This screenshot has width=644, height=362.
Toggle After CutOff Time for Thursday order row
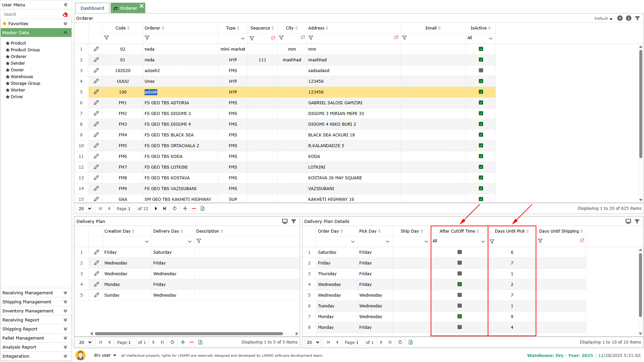[x=460, y=274]
